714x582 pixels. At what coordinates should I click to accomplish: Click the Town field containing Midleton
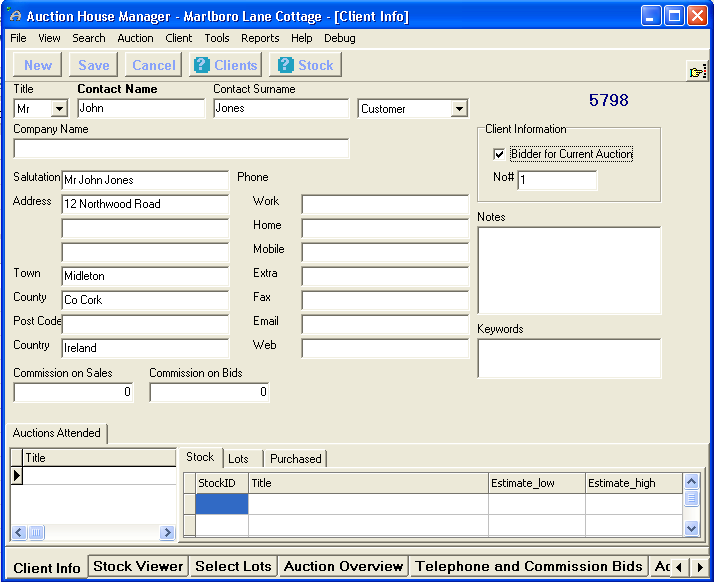click(x=145, y=276)
